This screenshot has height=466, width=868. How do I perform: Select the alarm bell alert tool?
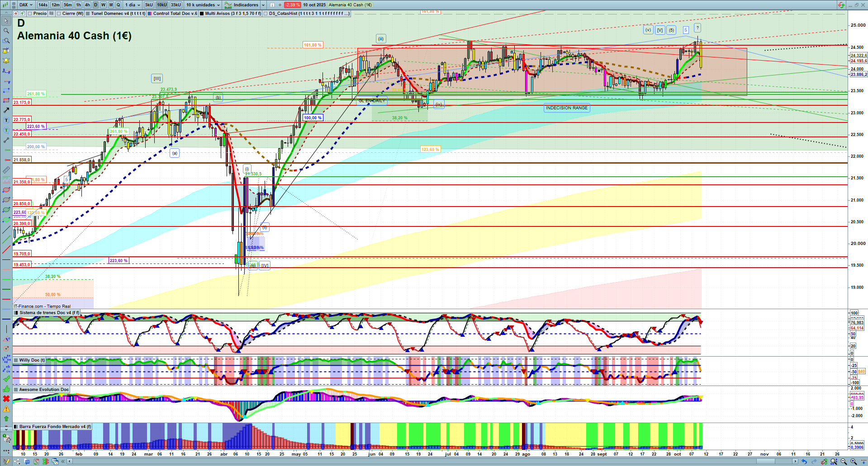coord(6,61)
